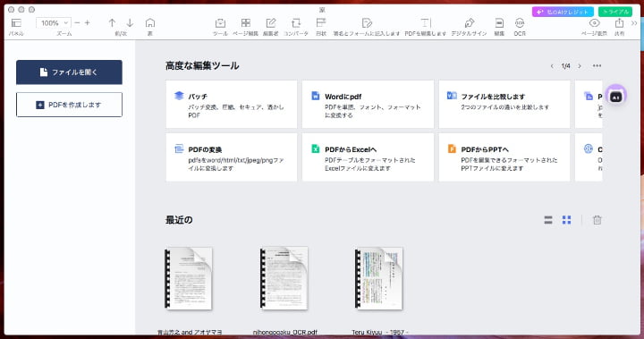Screen dimensions: 644x339
Task: Click the share icon
Action: (619, 23)
